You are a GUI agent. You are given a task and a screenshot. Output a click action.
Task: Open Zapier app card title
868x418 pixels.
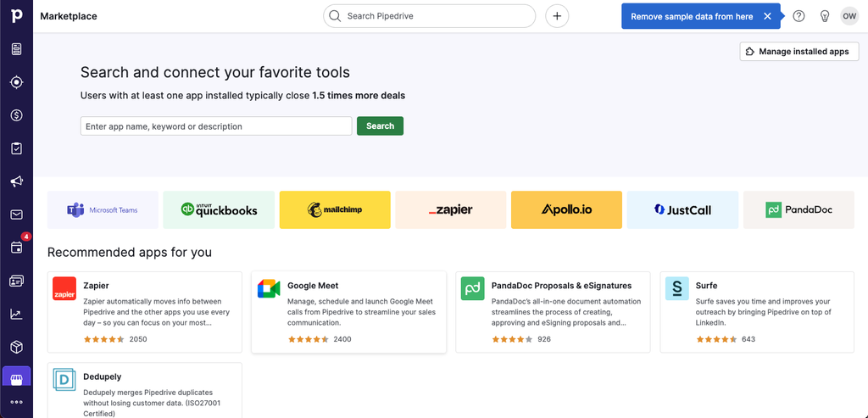point(96,286)
